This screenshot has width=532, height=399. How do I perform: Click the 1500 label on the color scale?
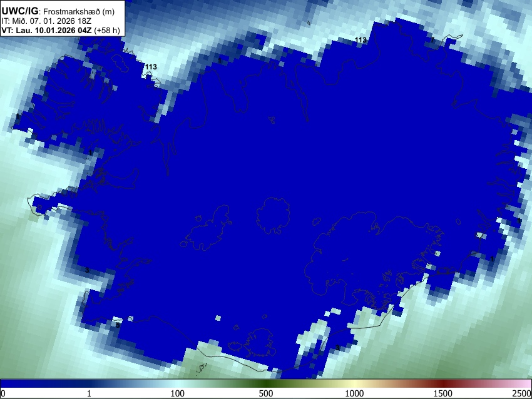point(443,393)
